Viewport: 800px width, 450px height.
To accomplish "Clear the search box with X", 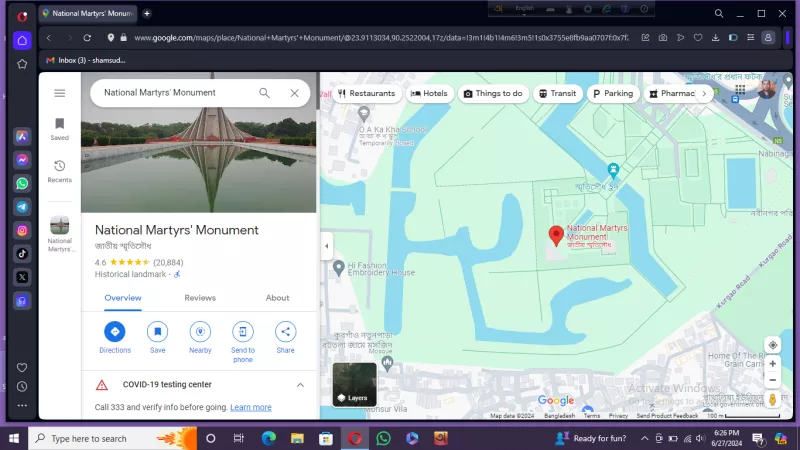I will [x=294, y=93].
